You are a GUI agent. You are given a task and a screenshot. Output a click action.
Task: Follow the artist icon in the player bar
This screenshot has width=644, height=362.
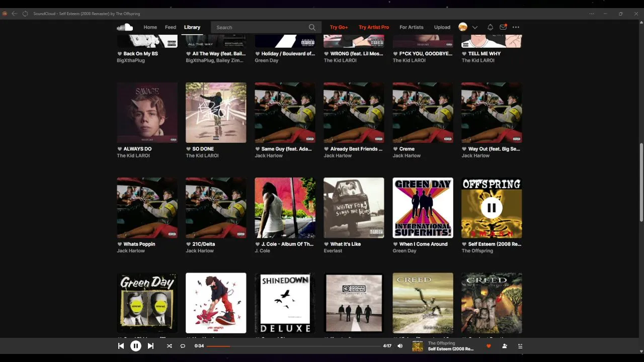pos(505,346)
